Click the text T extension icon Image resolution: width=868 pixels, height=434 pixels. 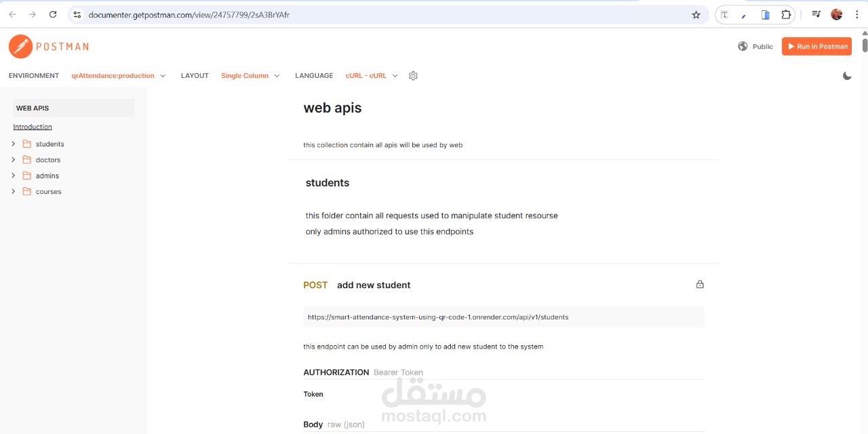[x=724, y=14]
